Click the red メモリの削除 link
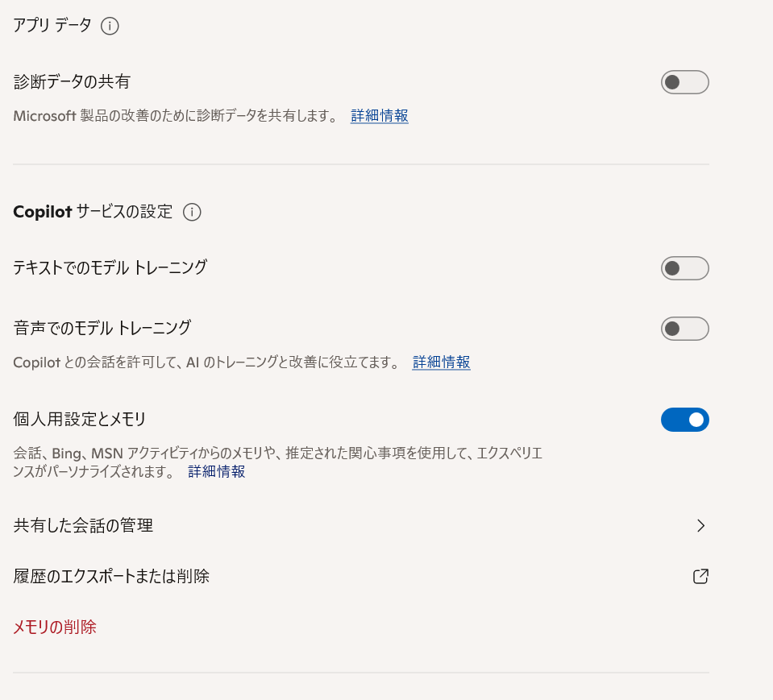This screenshot has height=700, width=773. [55, 627]
